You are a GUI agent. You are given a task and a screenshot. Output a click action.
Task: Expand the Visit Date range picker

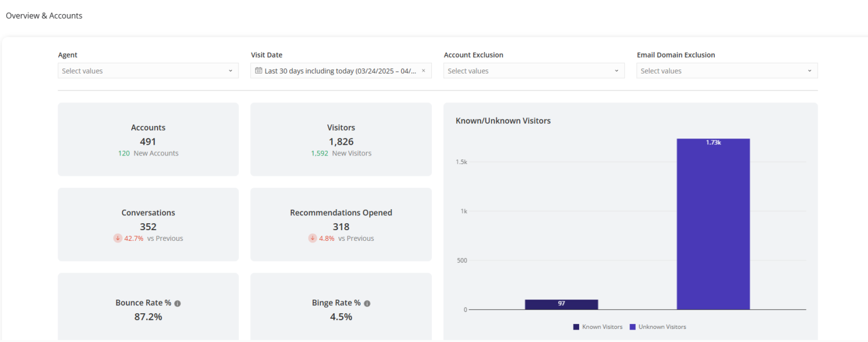tap(339, 70)
